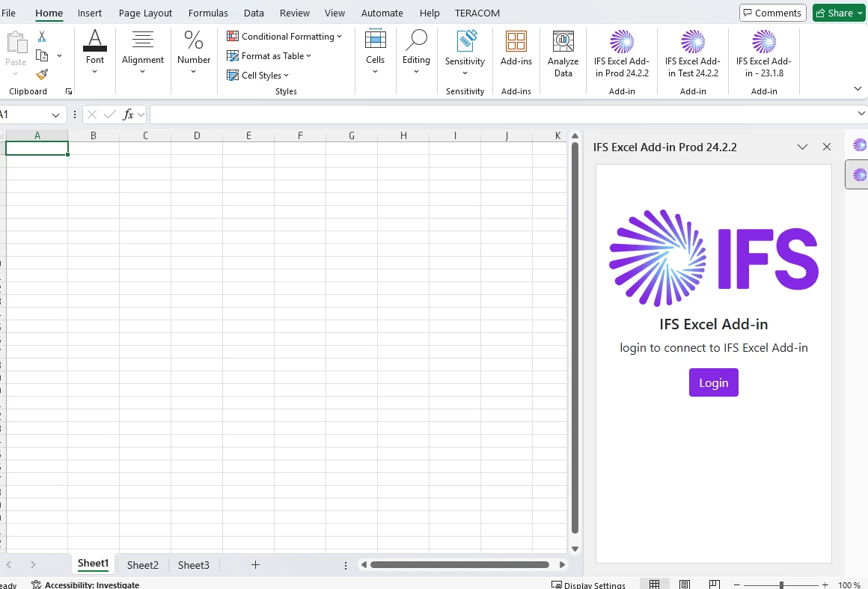Click the Paste clipboard icon

click(x=16, y=43)
